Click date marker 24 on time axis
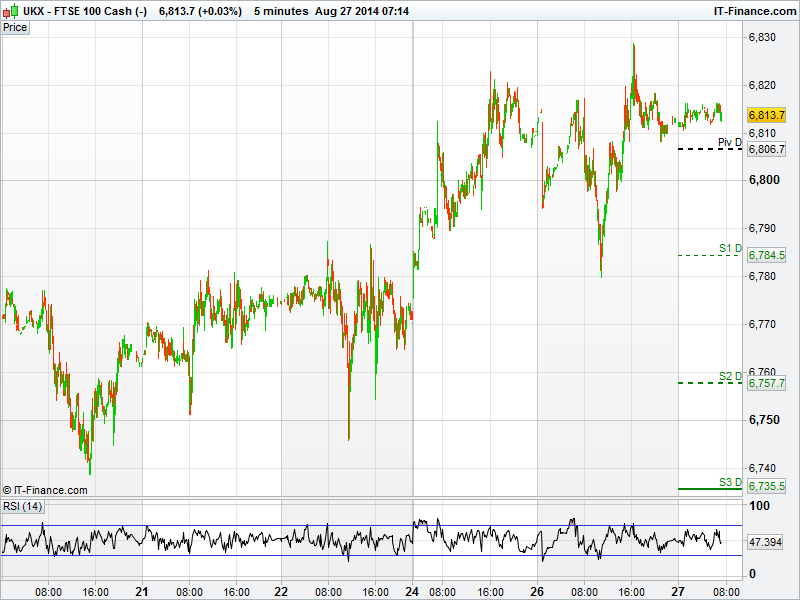 414,591
